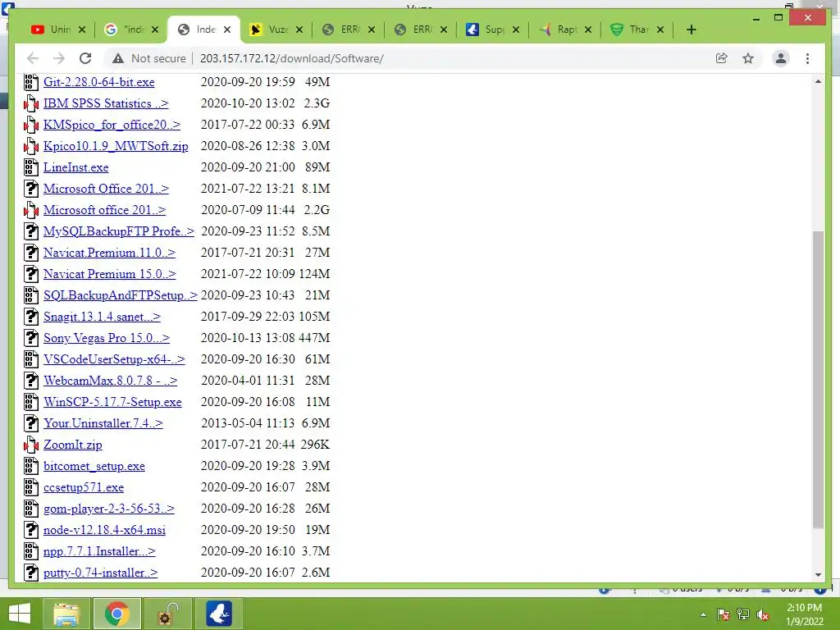Open the gom-player-2-3-56-53 link
This screenshot has width=840, height=630.
click(x=109, y=509)
